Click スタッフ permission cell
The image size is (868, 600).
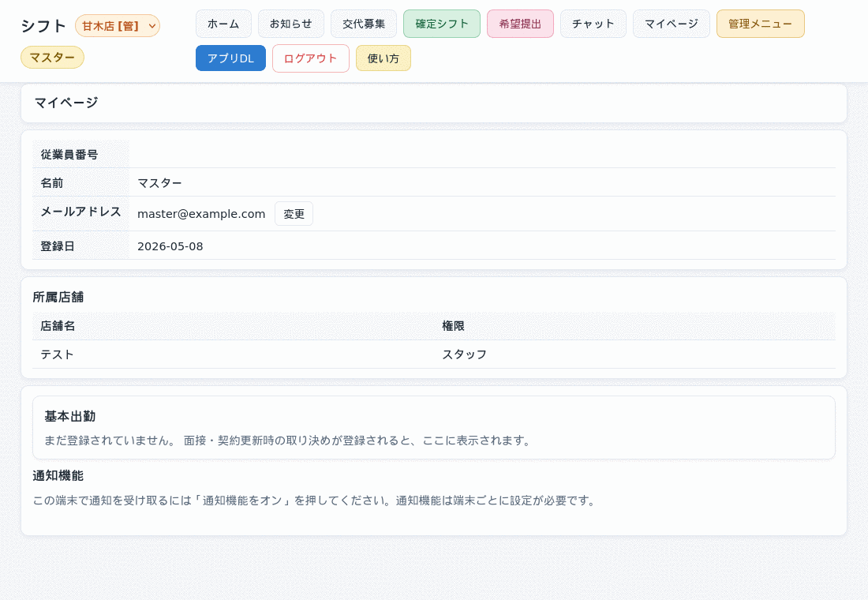tap(465, 354)
